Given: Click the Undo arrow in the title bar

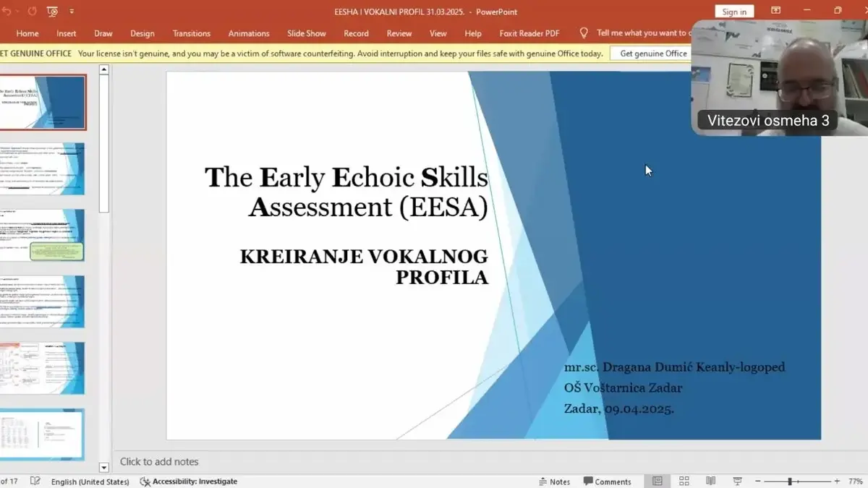Looking at the screenshot, I should 7,12.
